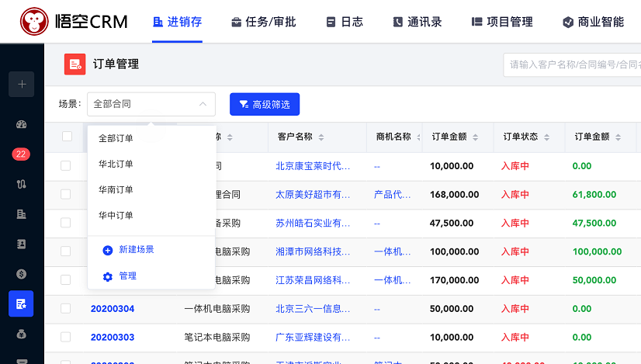
Task: Click the red 订单管理 page icon
Action: coord(74,64)
